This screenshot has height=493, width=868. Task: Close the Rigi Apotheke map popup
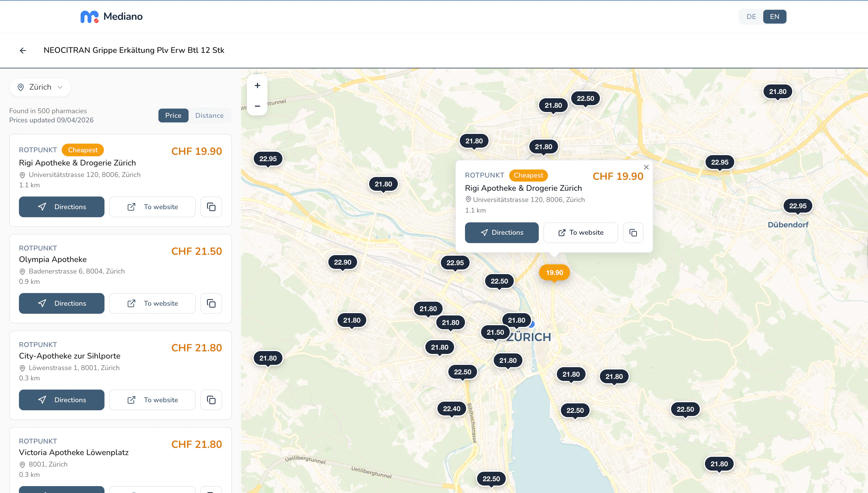point(646,167)
